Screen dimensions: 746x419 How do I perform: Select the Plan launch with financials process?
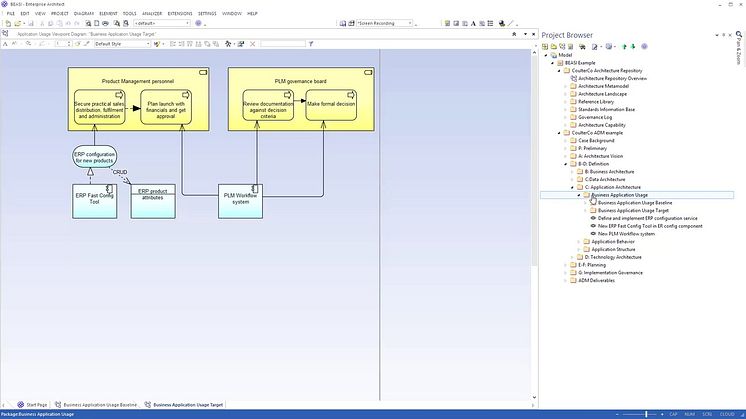coord(166,107)
